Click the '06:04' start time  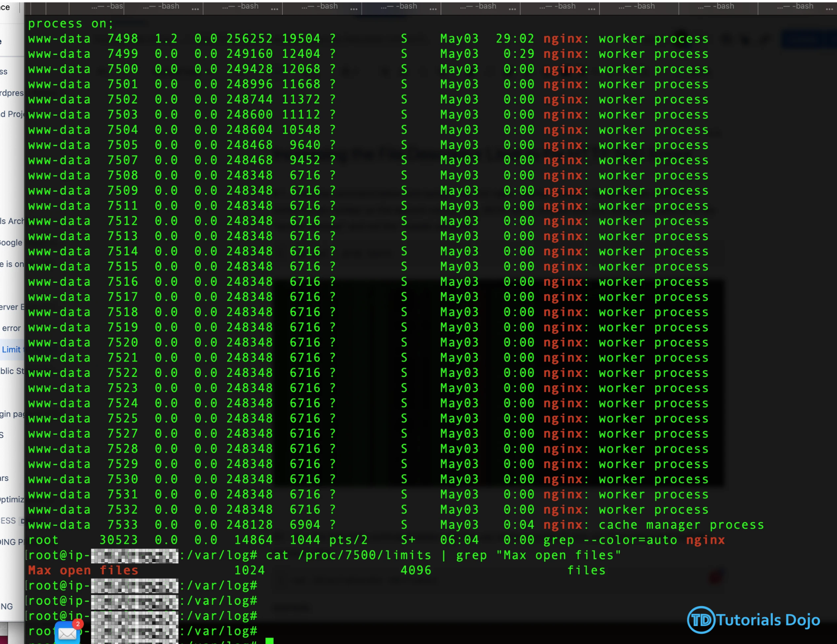tap(459, 540)
